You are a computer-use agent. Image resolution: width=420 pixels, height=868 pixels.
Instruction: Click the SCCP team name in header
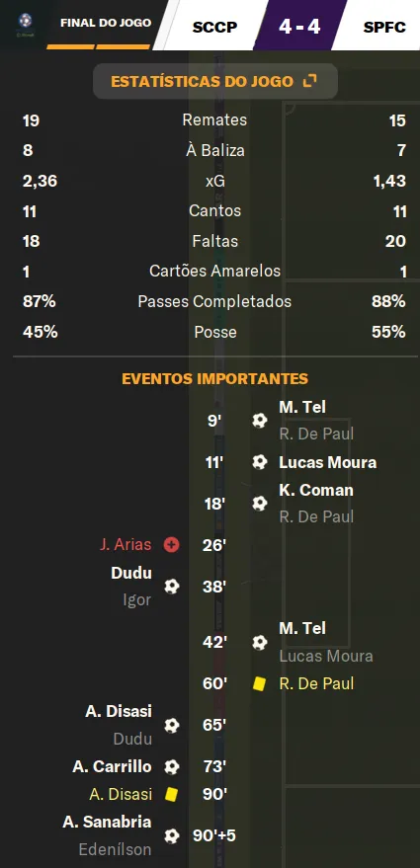[x=215, y=27]
